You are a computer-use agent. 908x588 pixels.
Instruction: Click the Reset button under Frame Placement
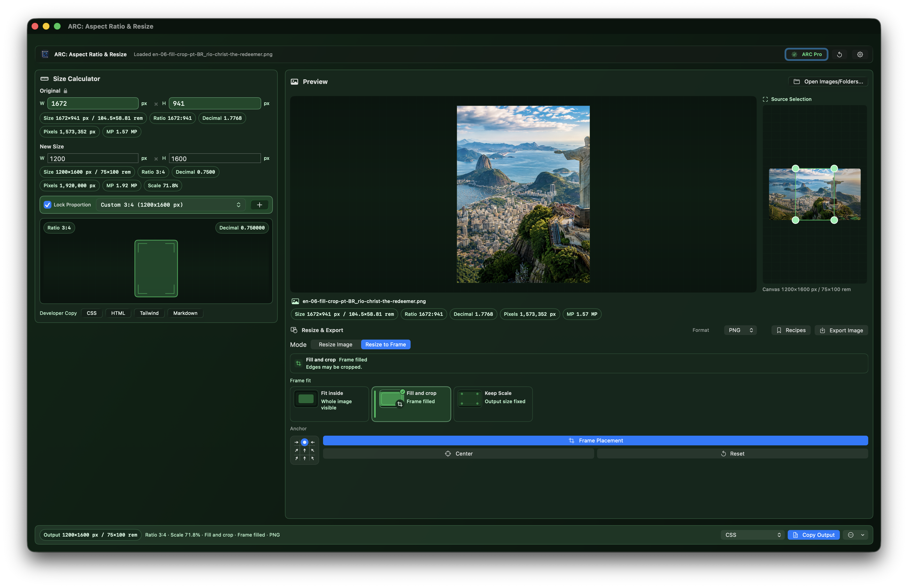[732, 453]
